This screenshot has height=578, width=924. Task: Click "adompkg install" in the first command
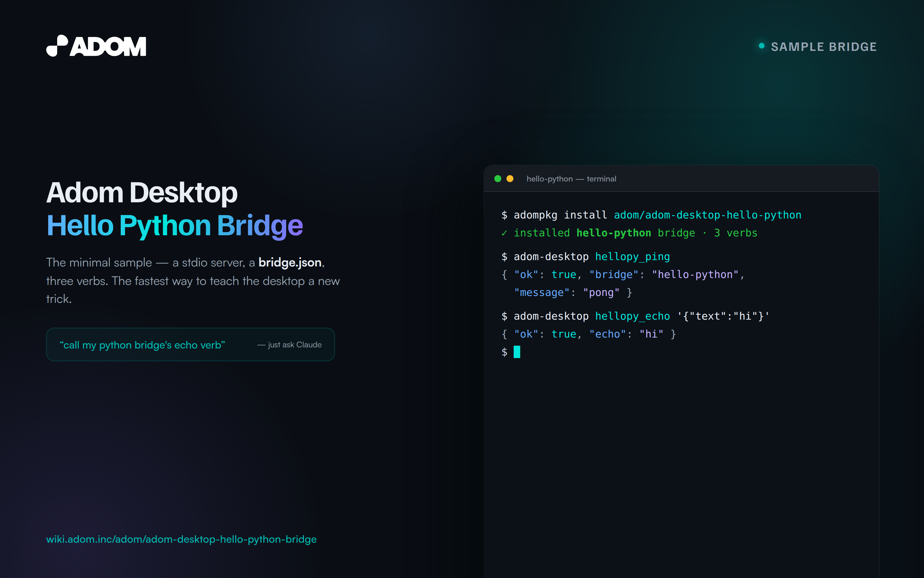(x=560, y=215)
